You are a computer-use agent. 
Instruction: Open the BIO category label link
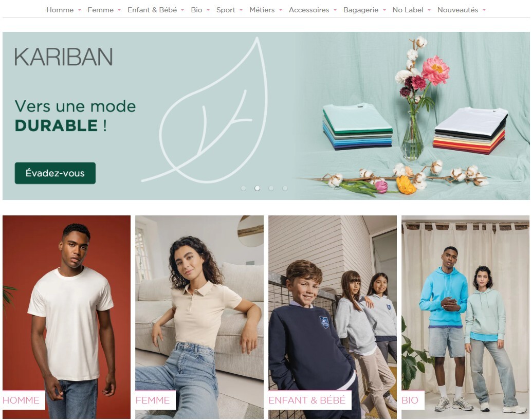tap(410, 400)
